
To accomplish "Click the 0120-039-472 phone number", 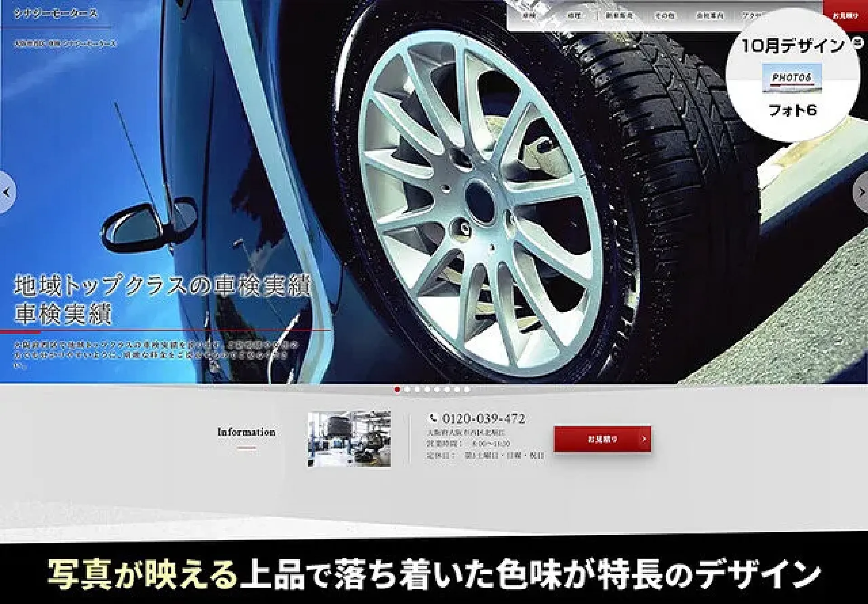I will (x=483, y=419).
